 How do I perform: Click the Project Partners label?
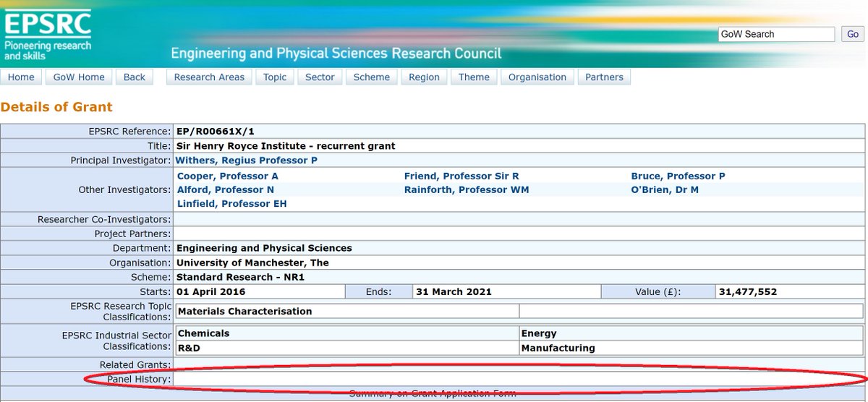coord(133,234)
